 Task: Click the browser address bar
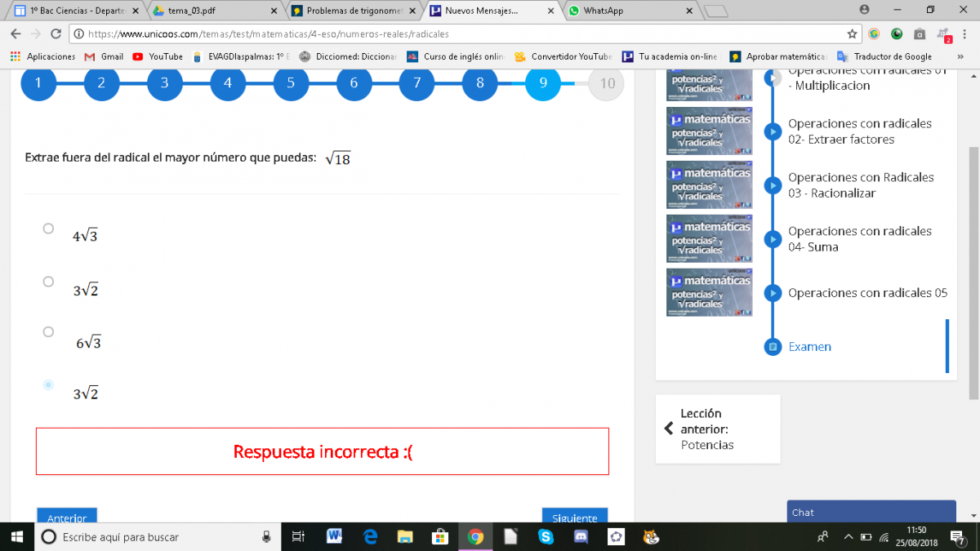457,34
